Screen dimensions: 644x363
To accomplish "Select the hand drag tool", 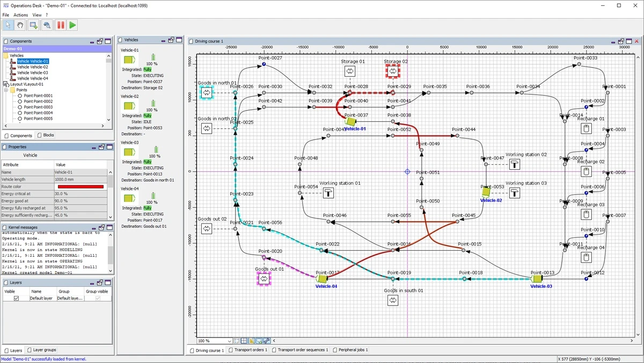I will 20,25.
